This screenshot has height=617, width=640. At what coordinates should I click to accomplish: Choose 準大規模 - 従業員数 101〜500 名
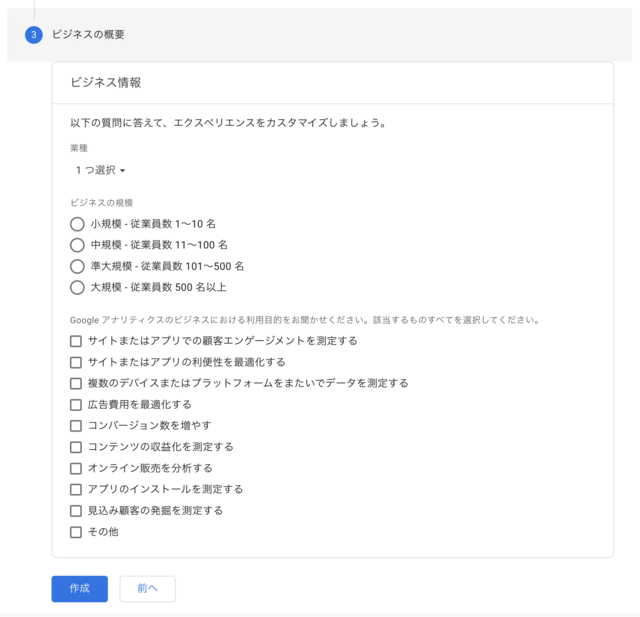(77, 266)
